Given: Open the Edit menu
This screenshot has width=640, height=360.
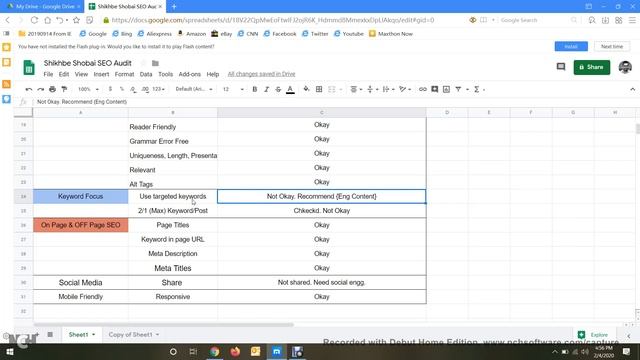Looking at the screenshot, I should (x=64, y=74).
